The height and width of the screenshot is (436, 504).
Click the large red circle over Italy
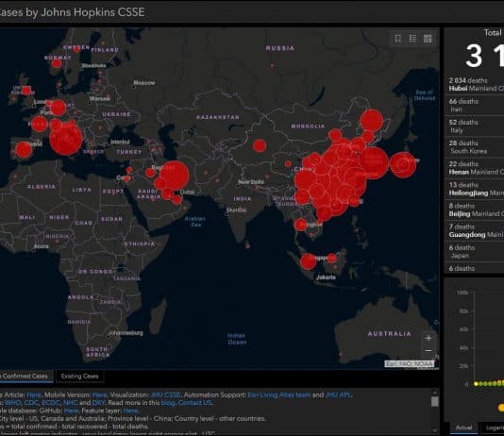65,140
